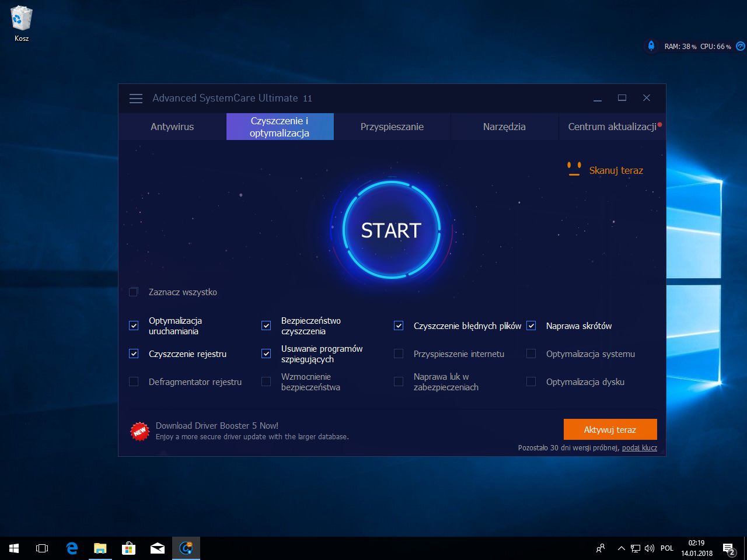This screenshot has width=747, height=560.
Task: Uncheck Usuwanie programów szpiegujących
Action: pyautogui.click(x=266, y=353)
